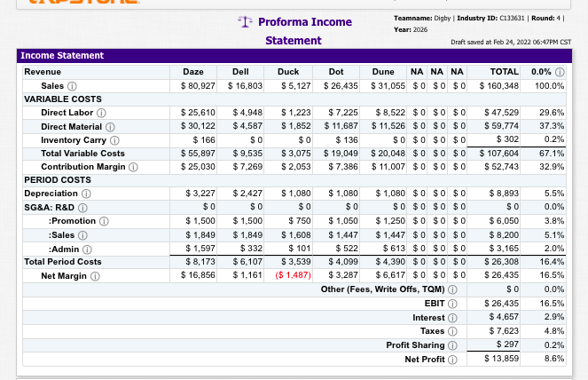This screenshot has width=588, height=380.
Task: Click the Contribution Margin info icon
Action: [133, 167]
